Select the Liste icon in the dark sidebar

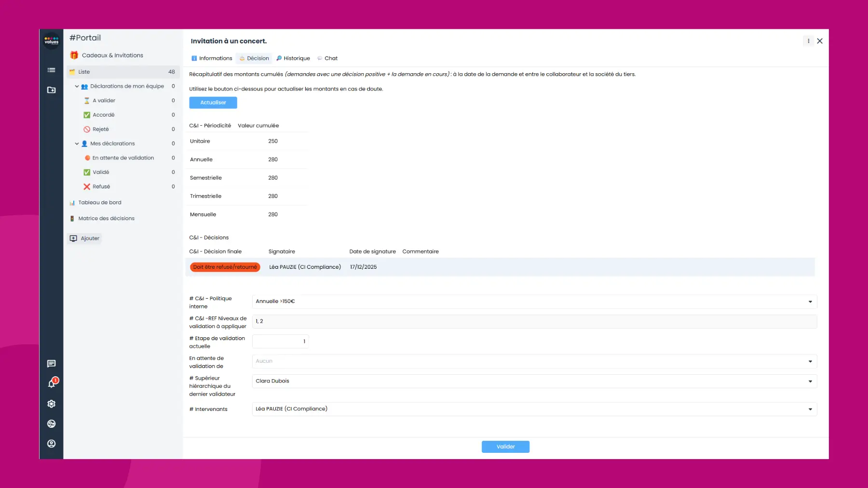click(x=51, y=70)
